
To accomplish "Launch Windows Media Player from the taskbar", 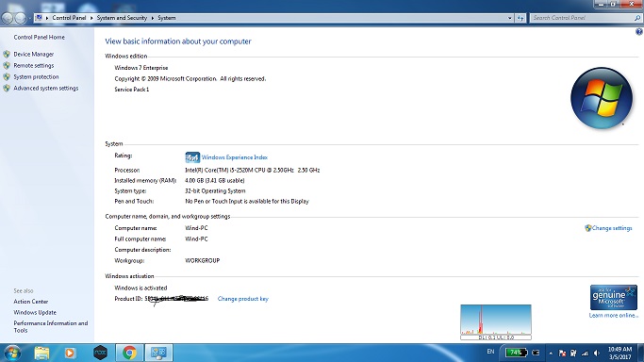I will click(x=70, y=353).
